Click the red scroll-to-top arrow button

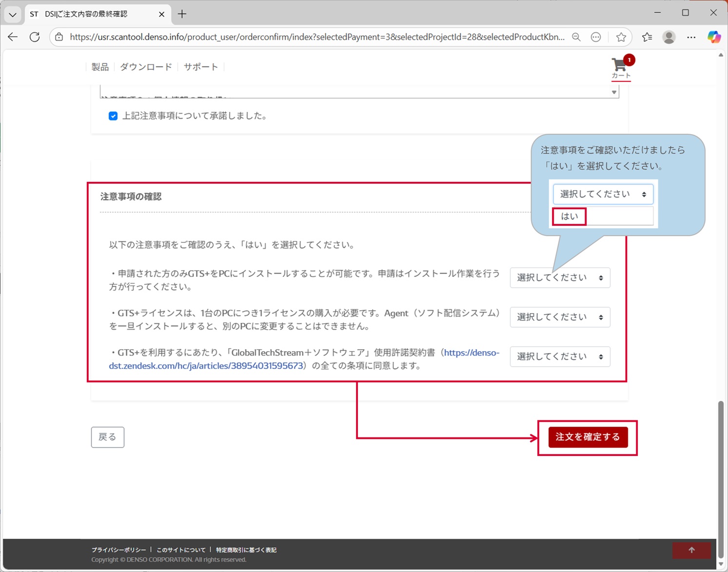tap(691, 550)
